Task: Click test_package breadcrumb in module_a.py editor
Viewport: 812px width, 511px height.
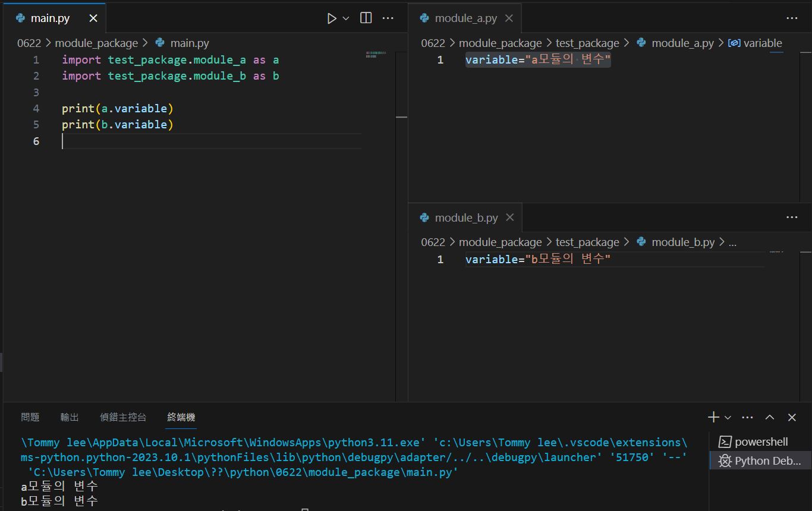Action: coord(587,43)
